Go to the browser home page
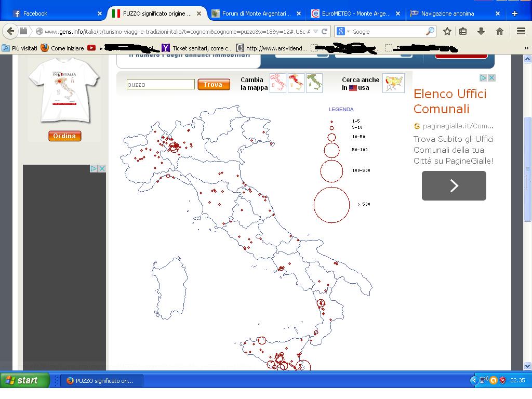This screenshot has width=532, height=399. pos(500,31)
